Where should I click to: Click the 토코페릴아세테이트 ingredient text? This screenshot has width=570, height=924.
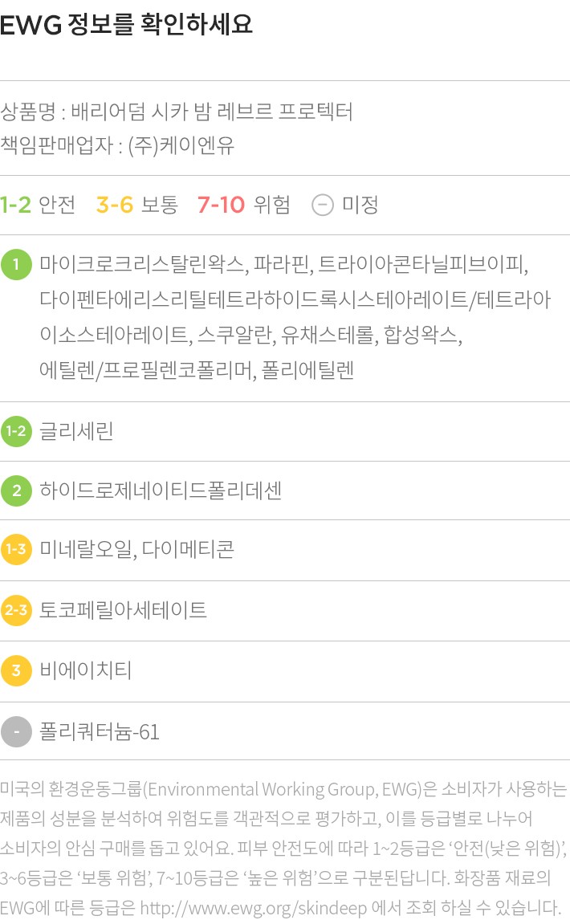point(123,610)
